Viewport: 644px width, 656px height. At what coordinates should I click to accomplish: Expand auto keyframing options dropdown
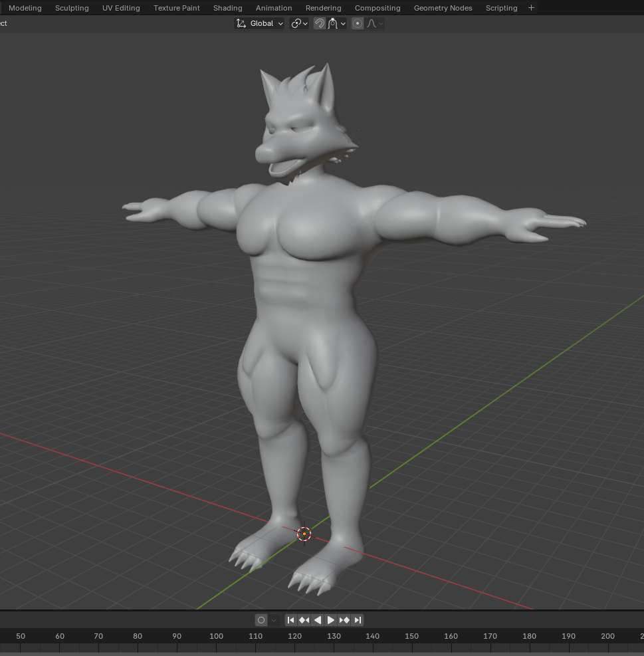274,620
